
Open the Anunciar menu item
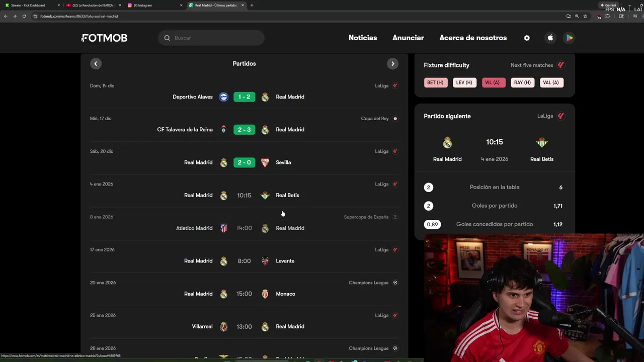(408, 38)
